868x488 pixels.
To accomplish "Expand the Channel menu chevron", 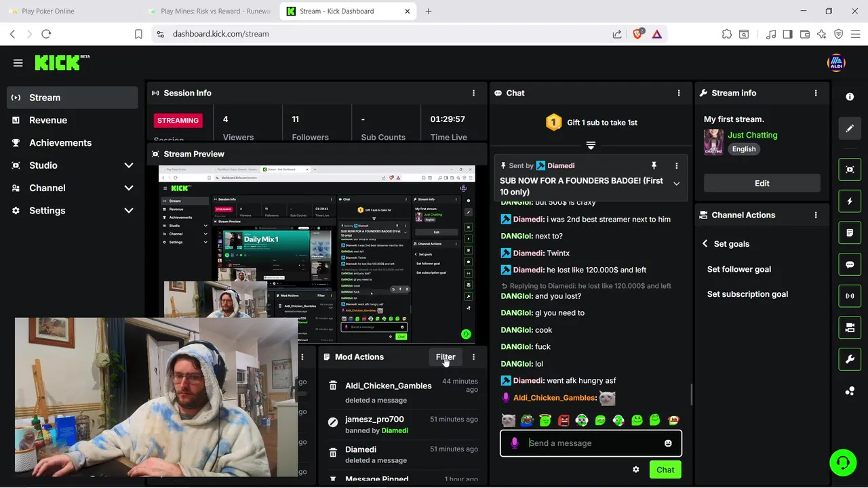I will 129,188.
